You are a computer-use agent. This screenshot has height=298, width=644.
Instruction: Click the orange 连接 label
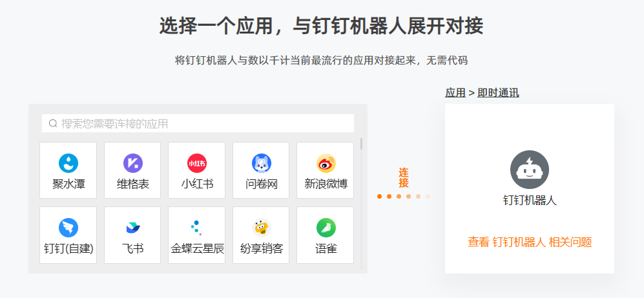[x=403, y=178]
